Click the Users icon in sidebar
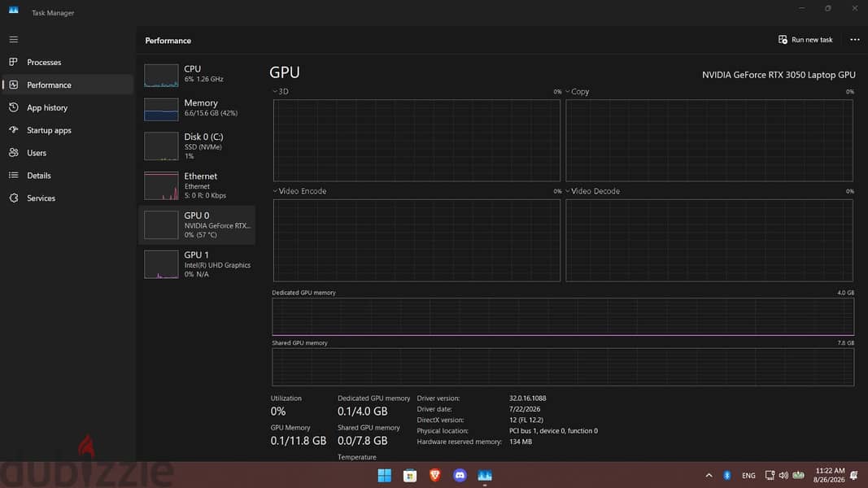Viewport: 868px width, 488px height. pos(13,153)
